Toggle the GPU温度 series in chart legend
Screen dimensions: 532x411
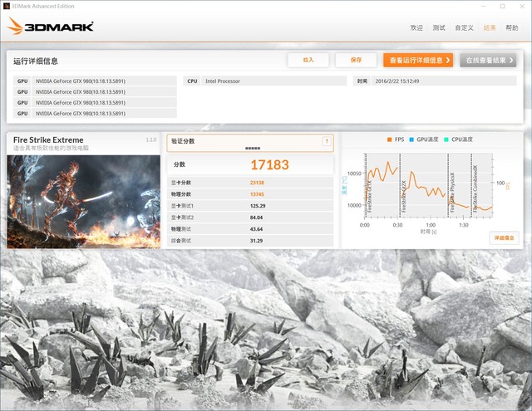point(425,139)
